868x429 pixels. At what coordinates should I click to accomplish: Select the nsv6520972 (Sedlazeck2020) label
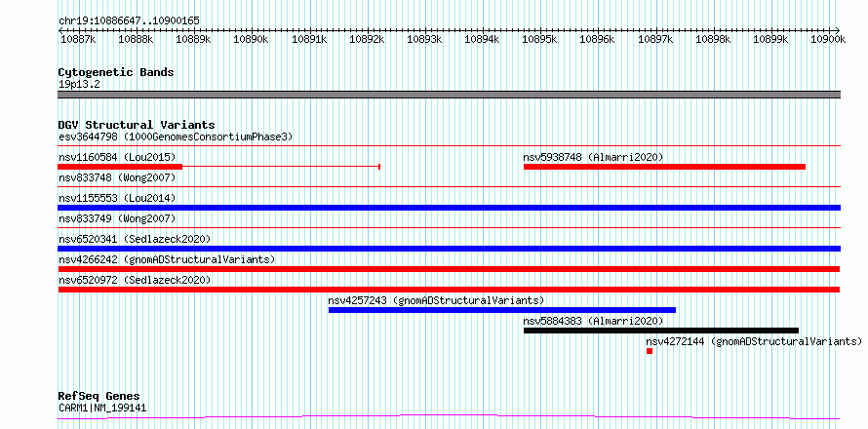point(135,280)
